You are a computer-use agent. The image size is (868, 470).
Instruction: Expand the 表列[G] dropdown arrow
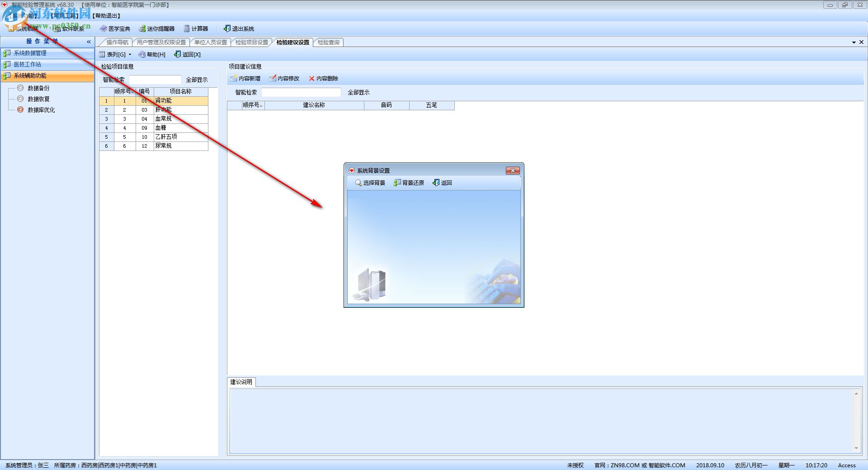click(130, 54)
